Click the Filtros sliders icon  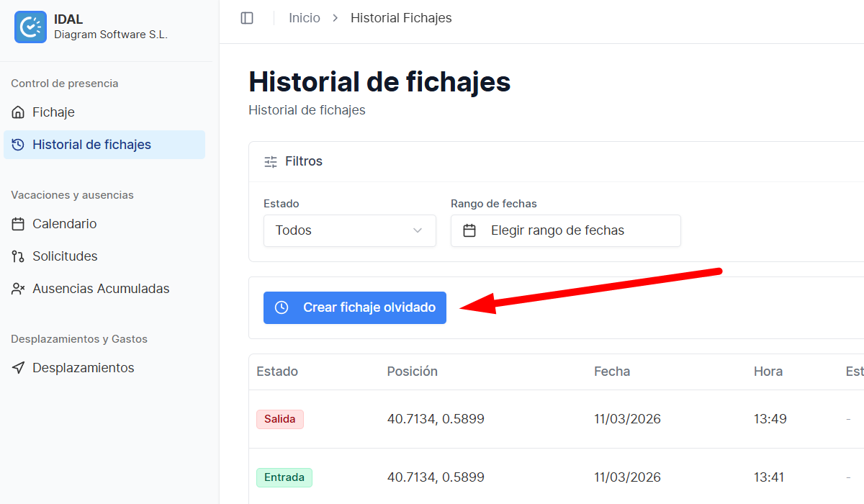[271, 161]
